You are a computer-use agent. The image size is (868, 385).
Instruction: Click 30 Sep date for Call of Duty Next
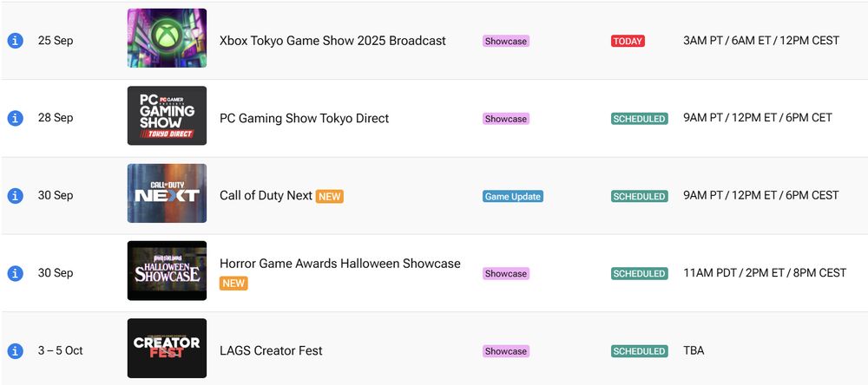pyautogui.click(x=56, y=195)
